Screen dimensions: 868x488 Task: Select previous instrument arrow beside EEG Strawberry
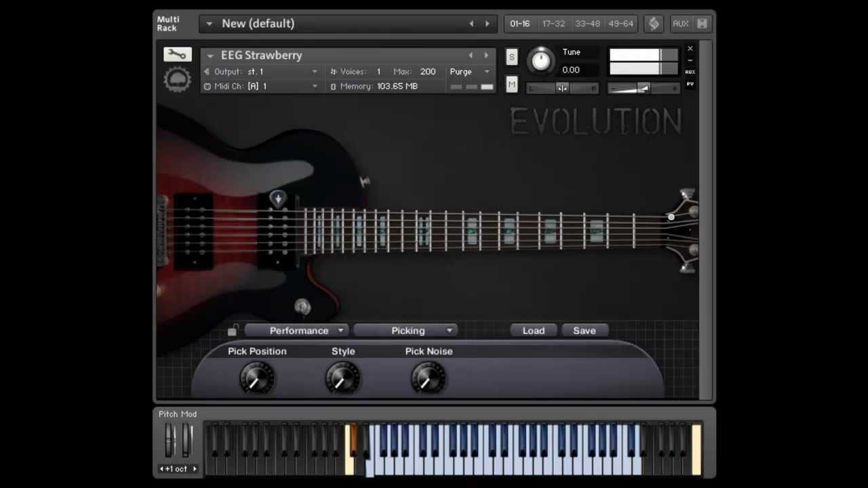[471, 55]
